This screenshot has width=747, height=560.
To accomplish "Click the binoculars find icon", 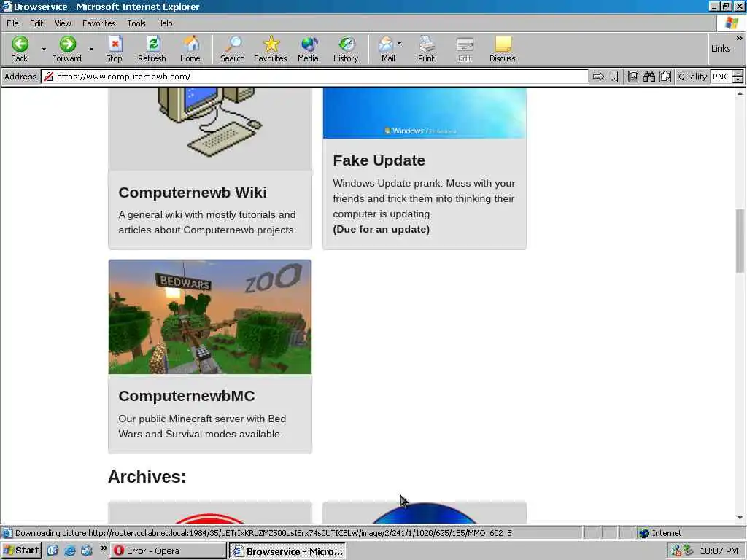I will pos(649,76).
